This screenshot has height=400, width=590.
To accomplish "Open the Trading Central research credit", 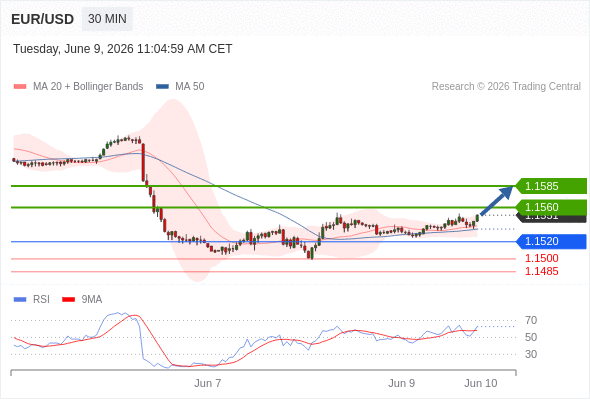I will point(506,87).
